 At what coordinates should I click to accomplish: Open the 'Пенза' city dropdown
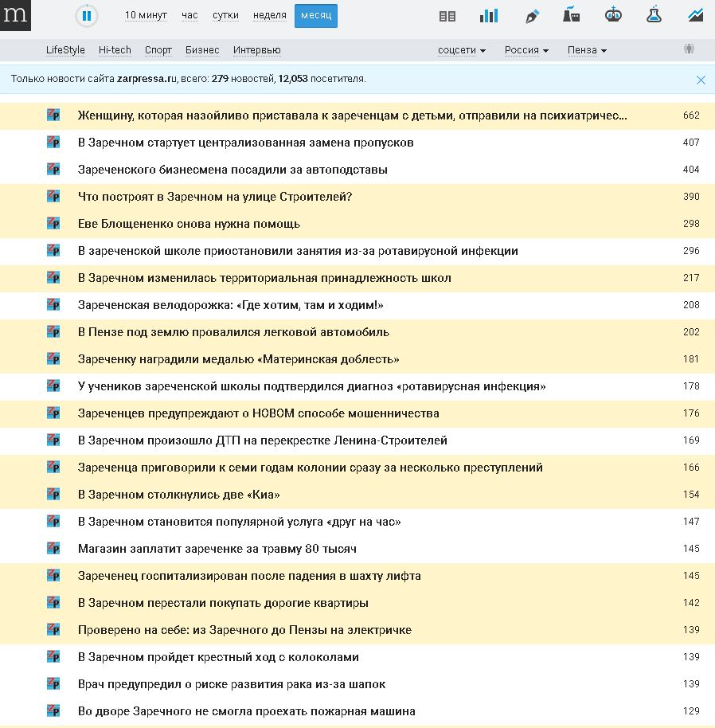587,50
